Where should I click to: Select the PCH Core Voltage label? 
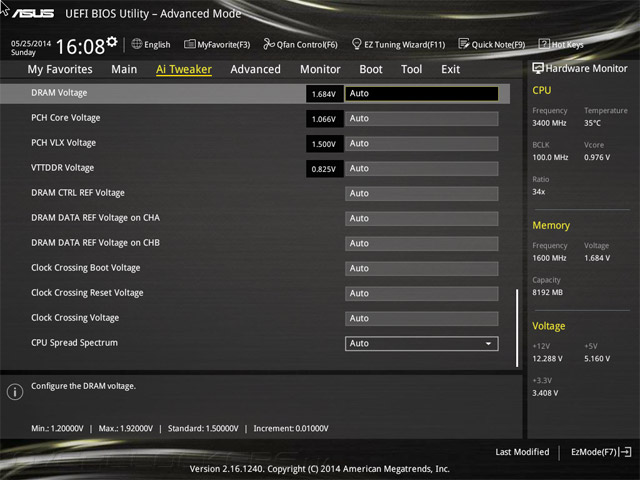66,118
